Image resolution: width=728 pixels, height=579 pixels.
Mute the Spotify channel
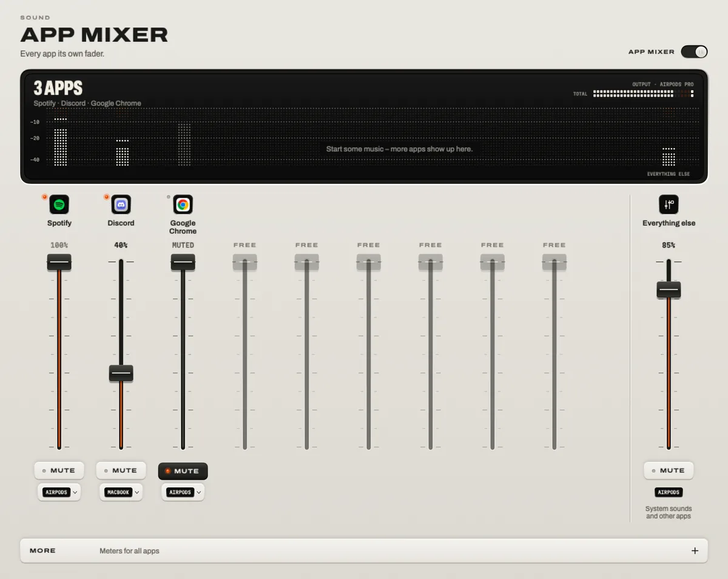(59, 470)
